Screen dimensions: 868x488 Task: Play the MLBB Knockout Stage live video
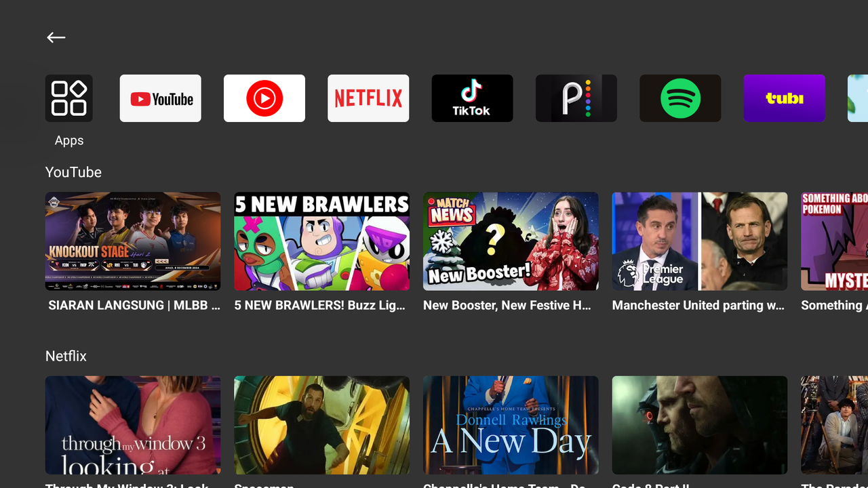(133, 241)
